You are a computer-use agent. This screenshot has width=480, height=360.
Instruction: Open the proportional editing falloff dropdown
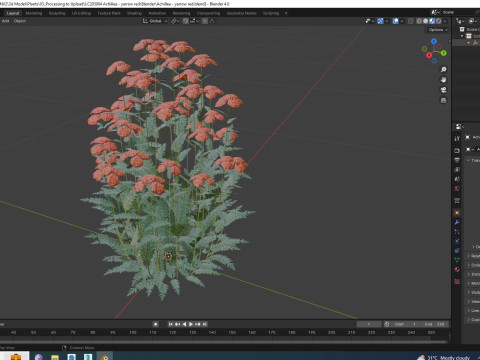click(212, 21)
